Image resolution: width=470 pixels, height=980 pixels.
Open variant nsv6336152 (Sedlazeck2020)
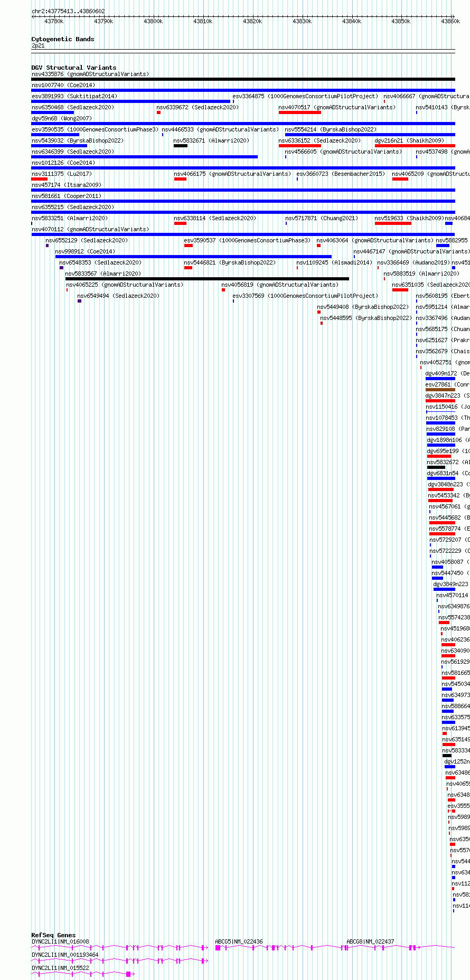(320, 140)
